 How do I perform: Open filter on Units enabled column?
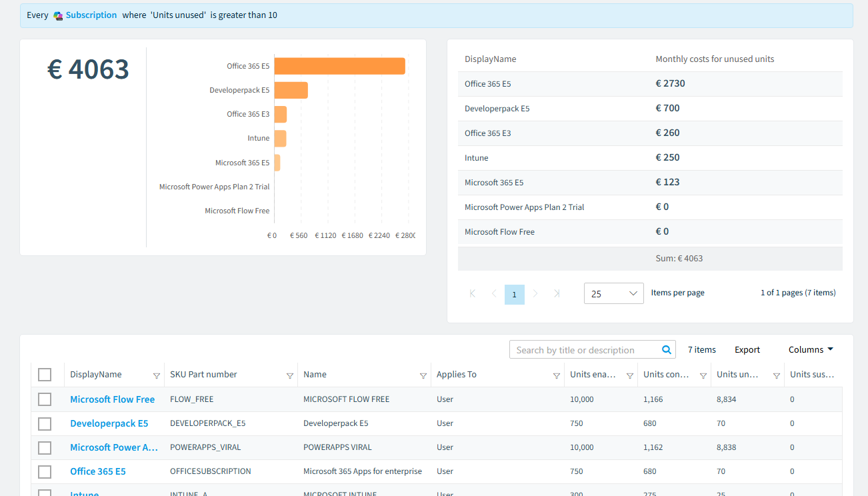pos(630,376)
